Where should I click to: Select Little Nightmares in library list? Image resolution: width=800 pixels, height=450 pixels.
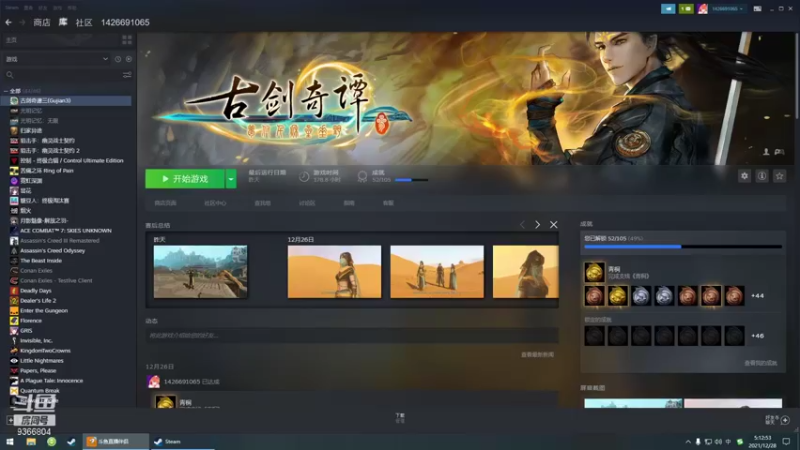tap(42, 361)
